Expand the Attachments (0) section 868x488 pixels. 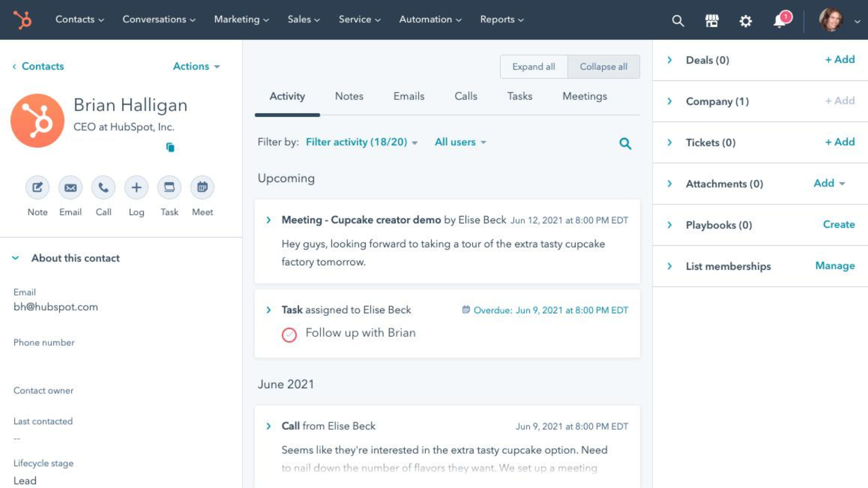click(670, 183)
